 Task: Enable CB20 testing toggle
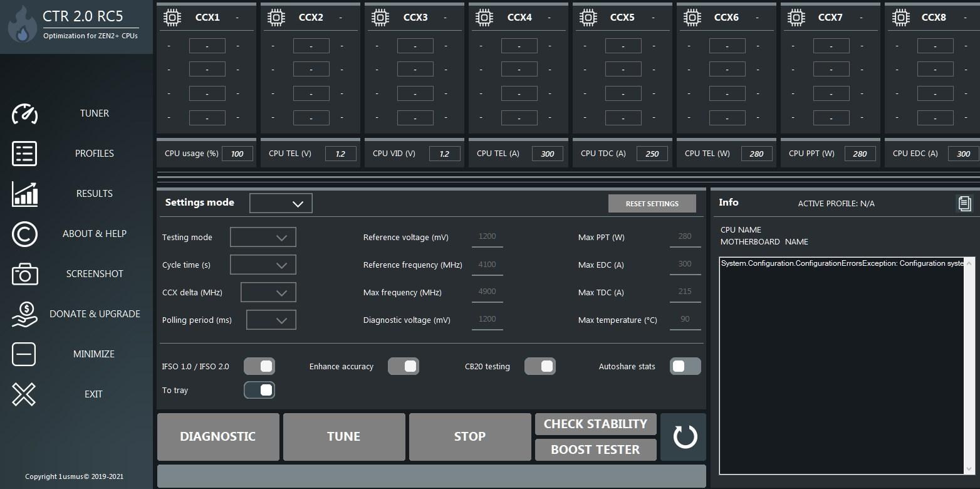click(540, 366)
